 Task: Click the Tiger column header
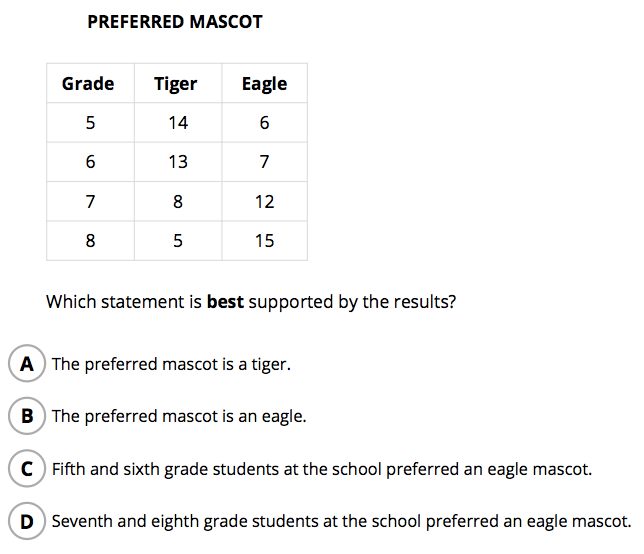pos(176,84)
